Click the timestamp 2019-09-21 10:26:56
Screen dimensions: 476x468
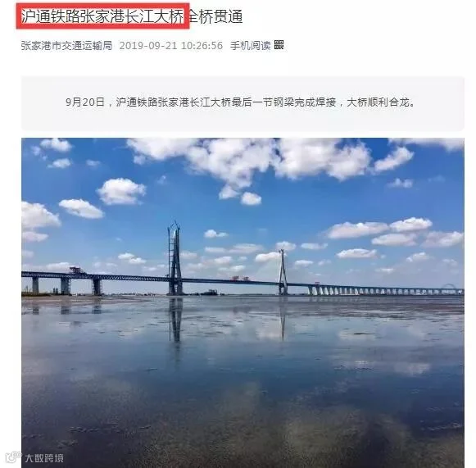pyautogui.click(x=171, y=46)
